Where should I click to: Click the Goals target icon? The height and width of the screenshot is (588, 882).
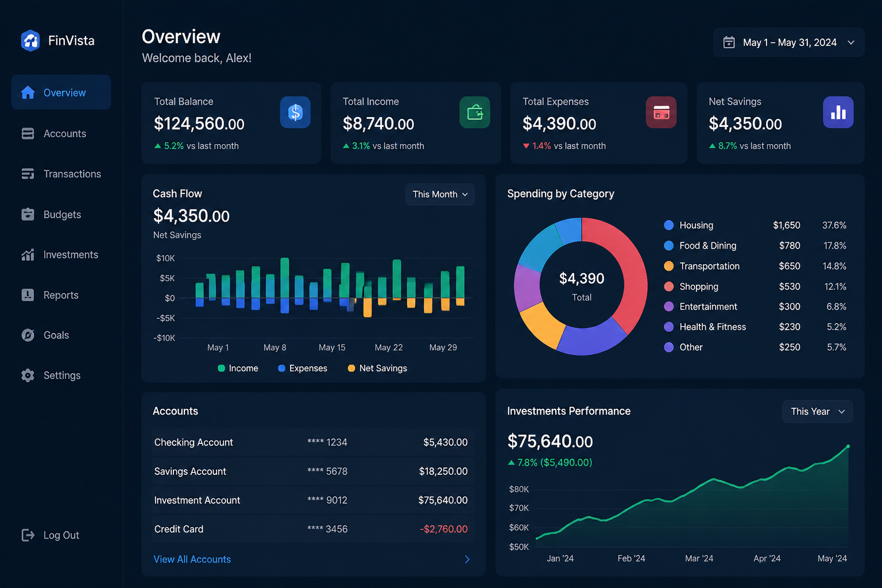tap(28, 335)
